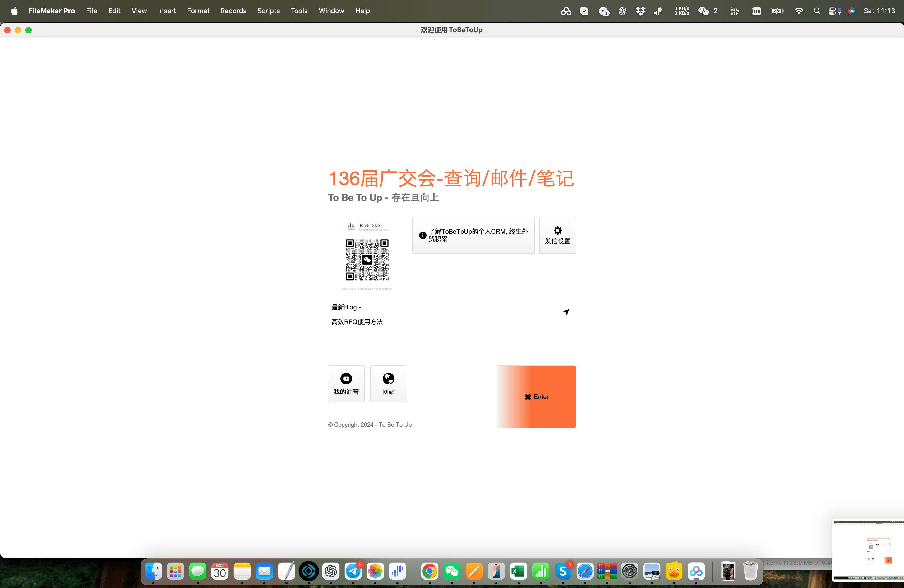Open the 高效RFQ使用方法 blog entry

357,322
